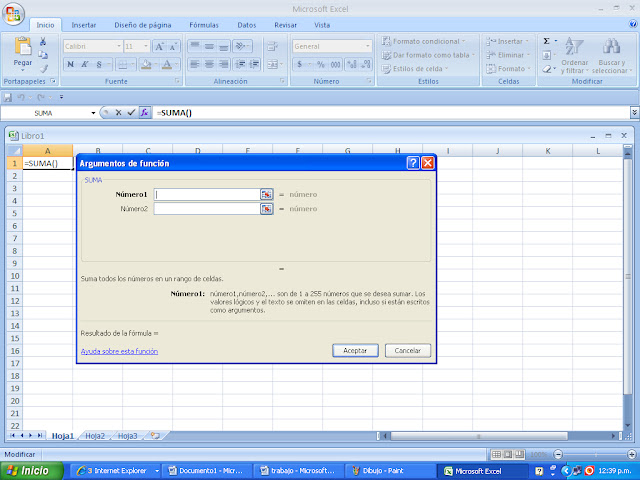Switch to the Datos tab
640x480 pixels.
pos(247,25)
